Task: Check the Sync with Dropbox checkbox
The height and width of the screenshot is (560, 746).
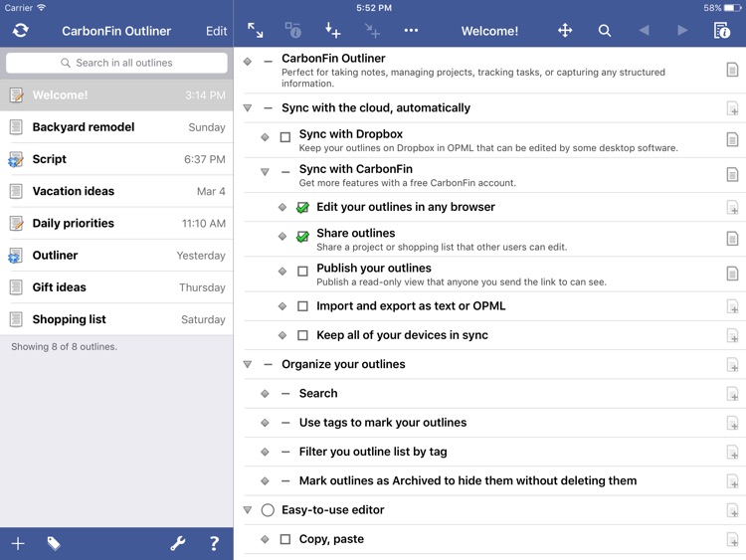Action: coord(285,137)
